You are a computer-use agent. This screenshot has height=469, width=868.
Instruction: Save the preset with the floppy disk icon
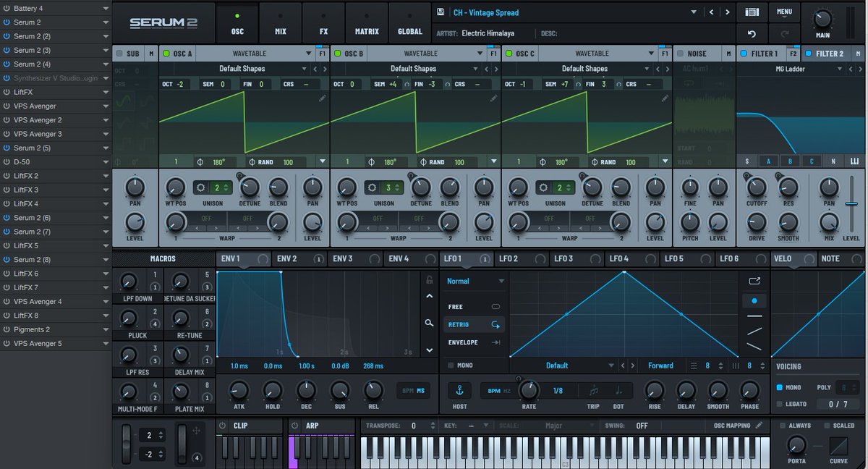click(x=441, y=12)
